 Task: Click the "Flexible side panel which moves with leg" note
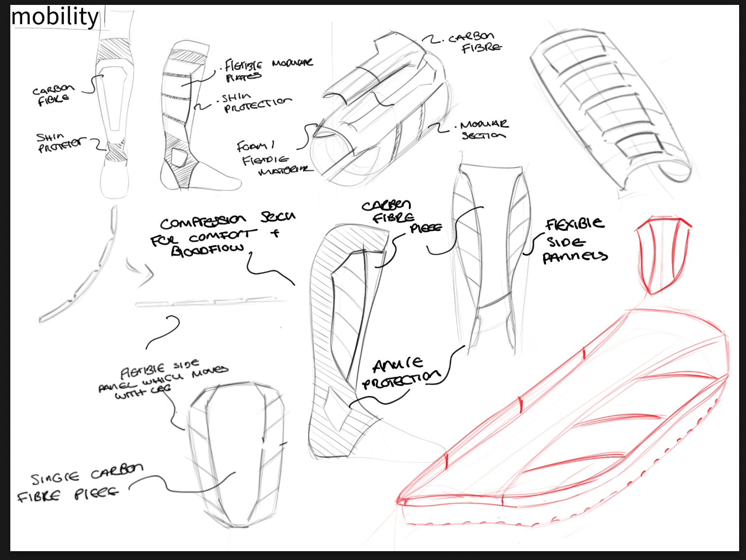pos(163,380)
